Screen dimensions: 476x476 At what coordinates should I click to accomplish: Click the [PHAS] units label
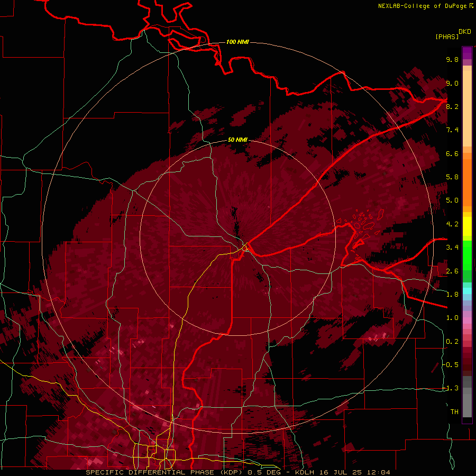click(x=447, y=36)
